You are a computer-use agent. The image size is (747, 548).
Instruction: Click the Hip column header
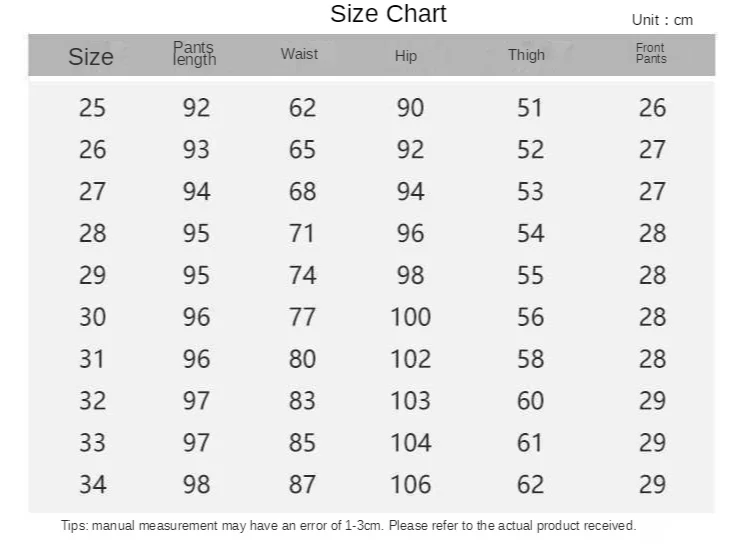[406, 56]
